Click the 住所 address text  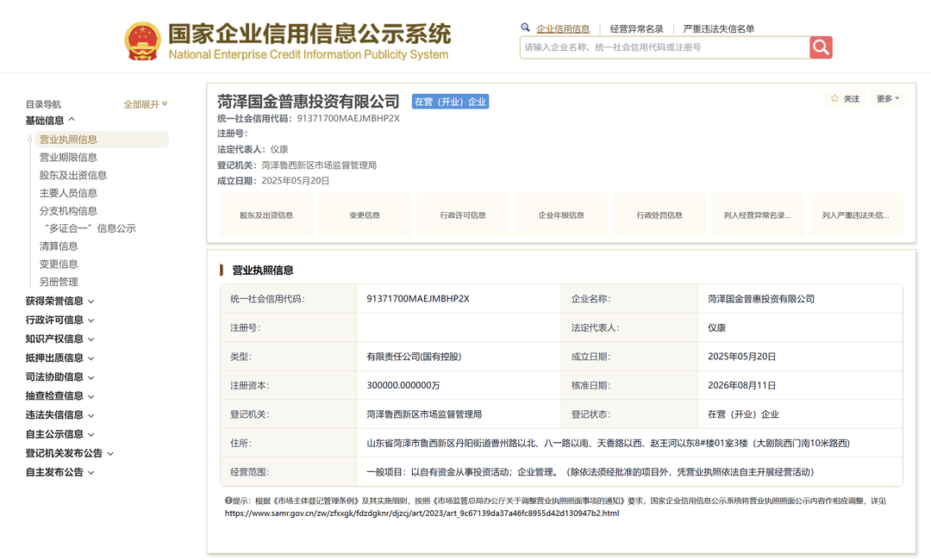click(608, 443)
